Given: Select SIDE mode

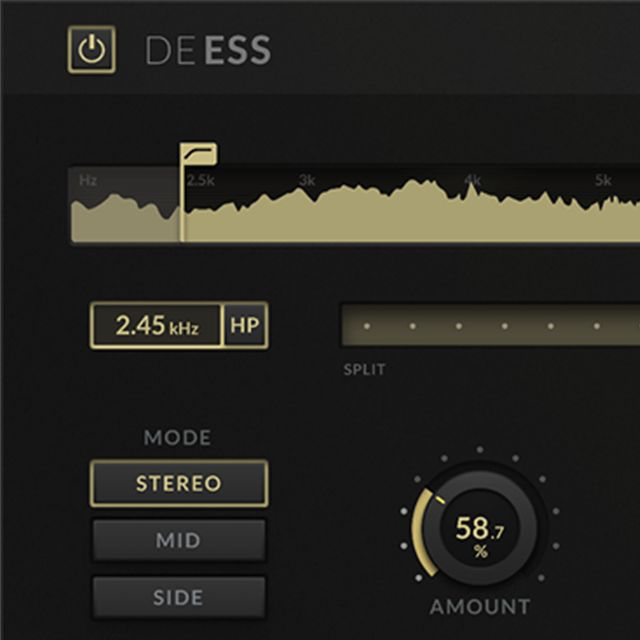Looking at the screenshot, I should coord(179,597).
